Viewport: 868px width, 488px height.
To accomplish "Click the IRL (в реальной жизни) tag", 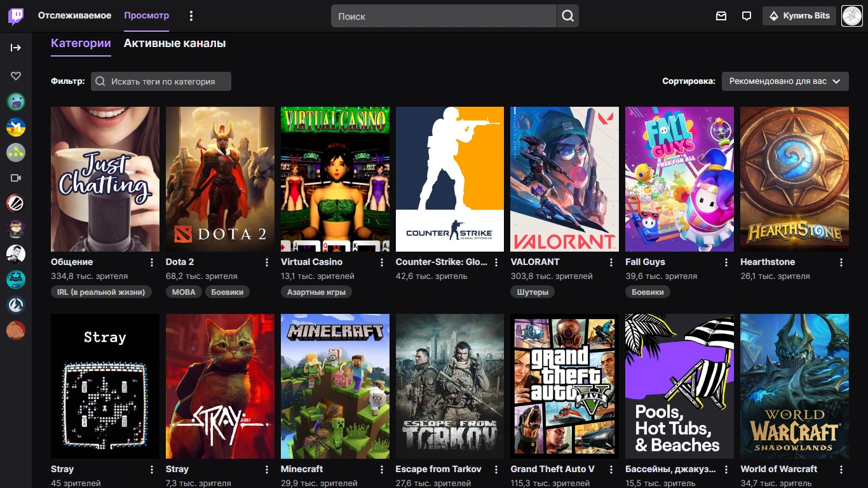I will [101, 292].
